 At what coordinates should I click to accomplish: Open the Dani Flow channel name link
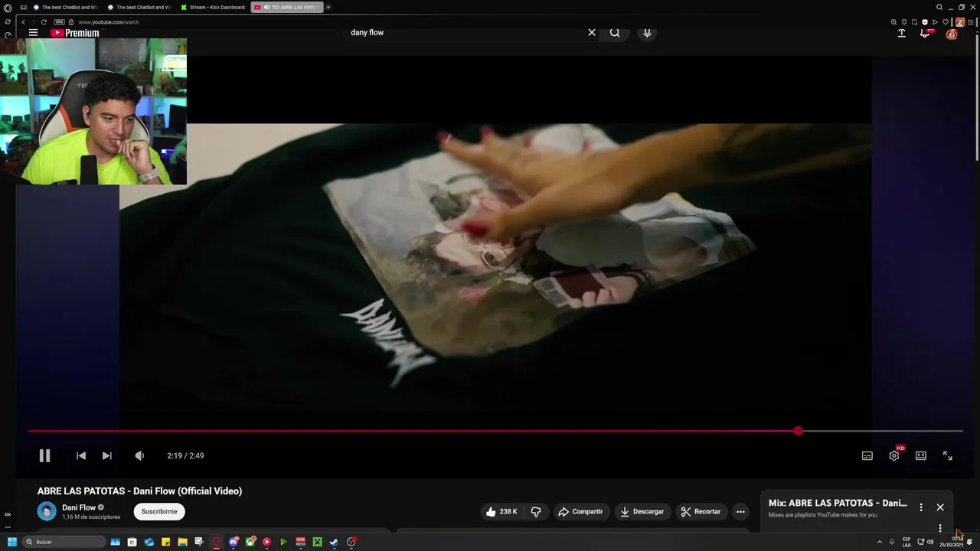[x=78, y=507]
